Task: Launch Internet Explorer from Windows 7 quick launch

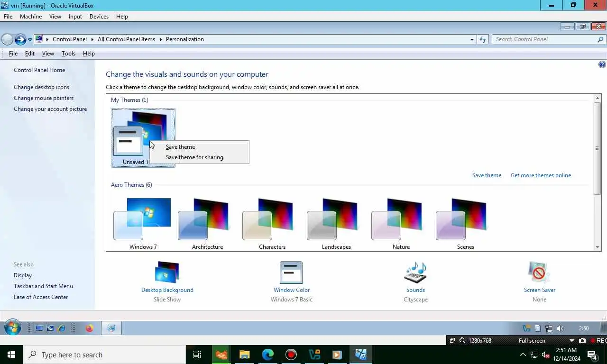Action: 61,328
